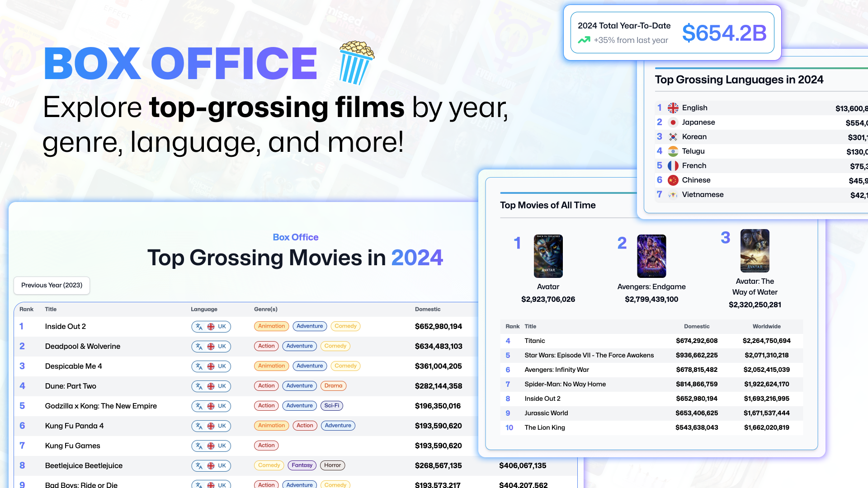Select Adventure genre tag for Inside Out 2

tap(310, 326)
